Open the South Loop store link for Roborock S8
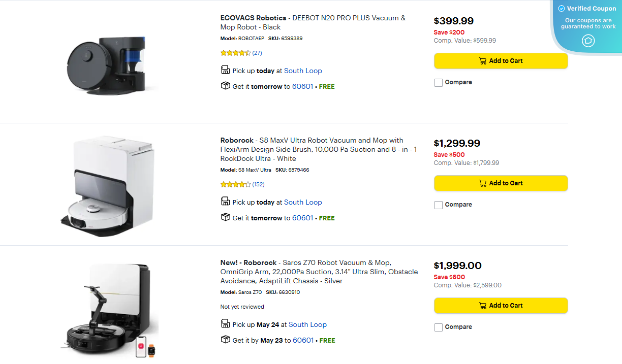622x364 pixels. [303, 202]
